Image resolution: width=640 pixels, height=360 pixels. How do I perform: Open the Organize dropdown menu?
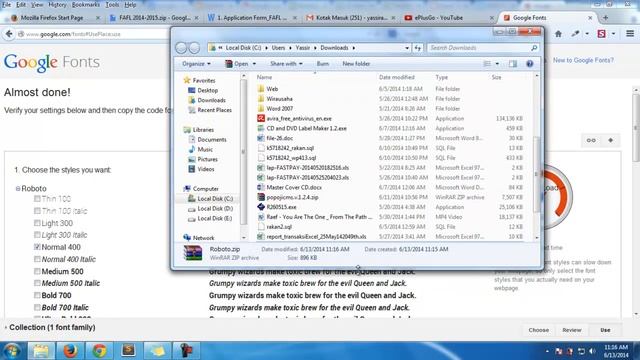coord(196,64)
